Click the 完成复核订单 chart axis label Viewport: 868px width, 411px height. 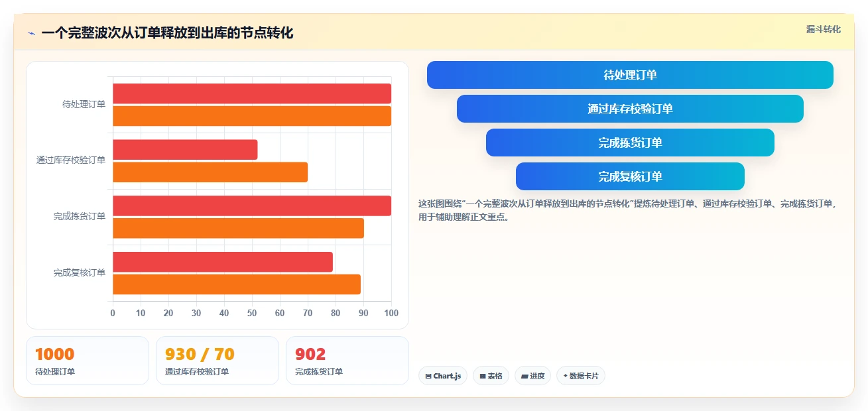pyautogui.click(x=80, y=273)
